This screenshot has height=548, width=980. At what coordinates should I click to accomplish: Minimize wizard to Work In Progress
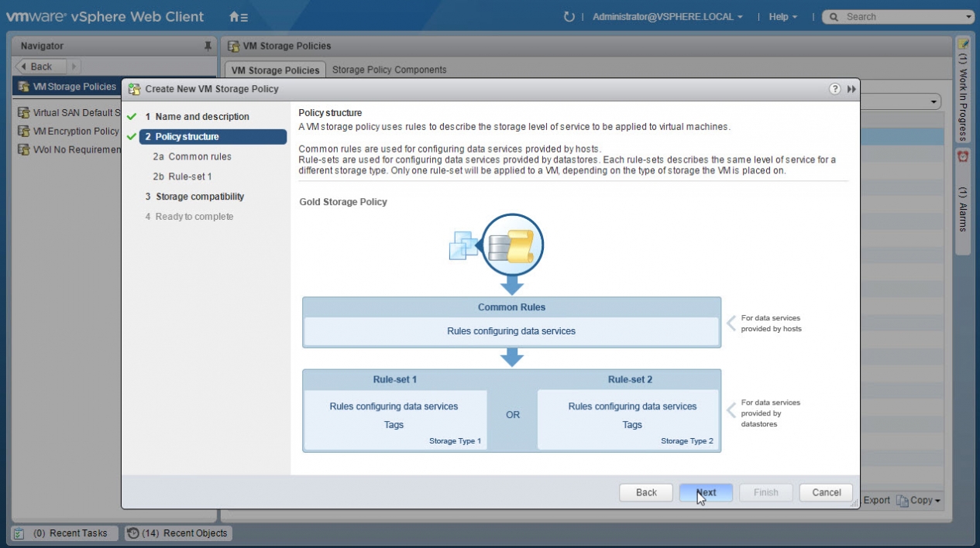click(x=851, y=89)
